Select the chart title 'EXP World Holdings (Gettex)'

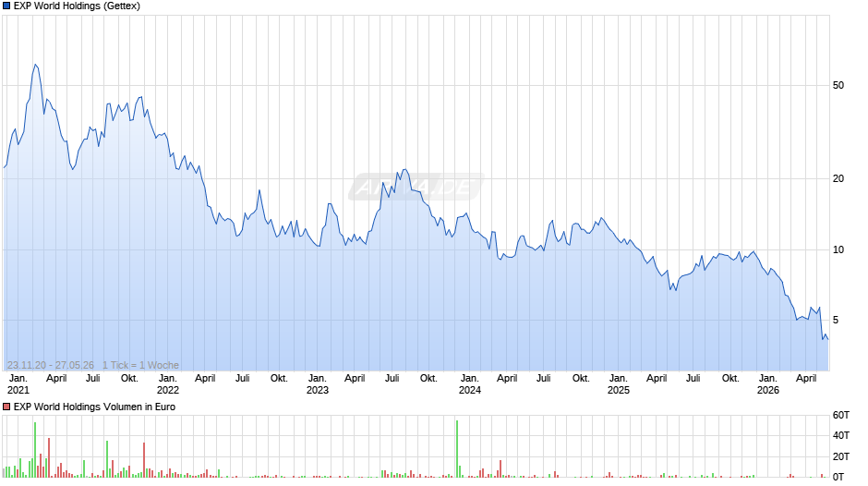pyautogui.click(x=77, y=6)
